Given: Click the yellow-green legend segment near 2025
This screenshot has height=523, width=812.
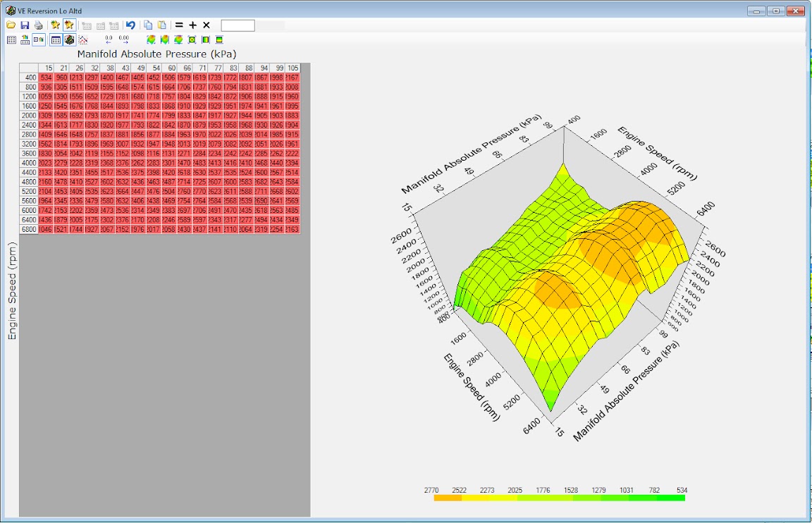Looking at the screenshot, I should [531, 498].
